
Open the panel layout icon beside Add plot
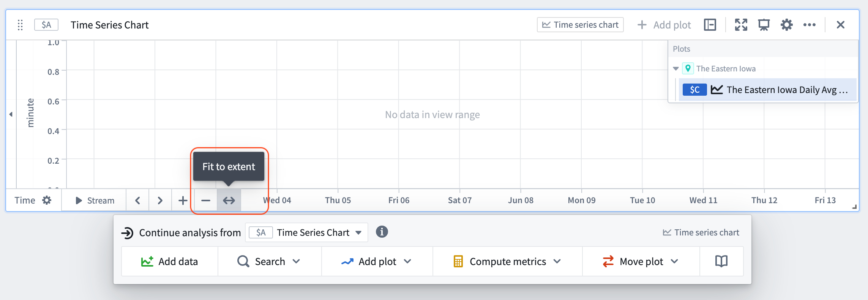[x=710, y=24]
